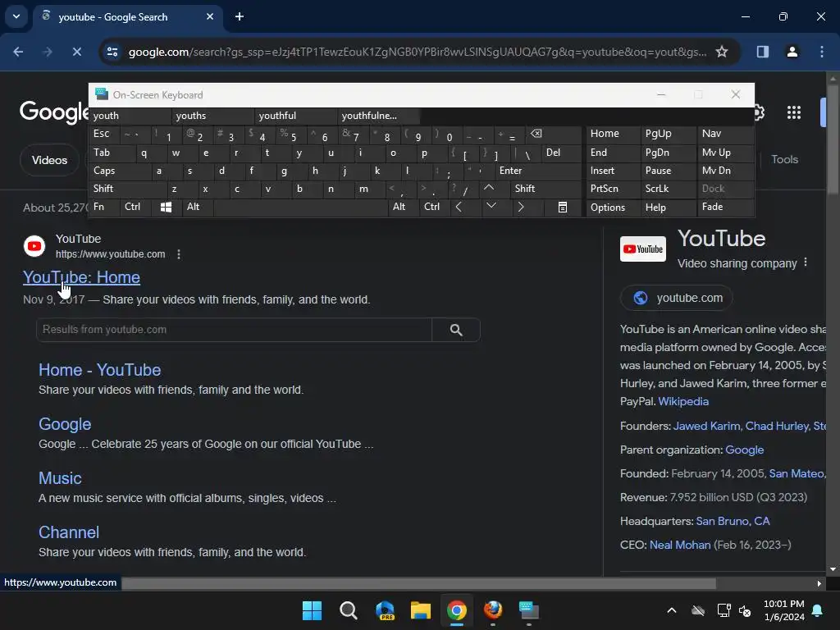Screen dimensions: 840x630
Task: Click the Google logo
Action: point(53,112)
